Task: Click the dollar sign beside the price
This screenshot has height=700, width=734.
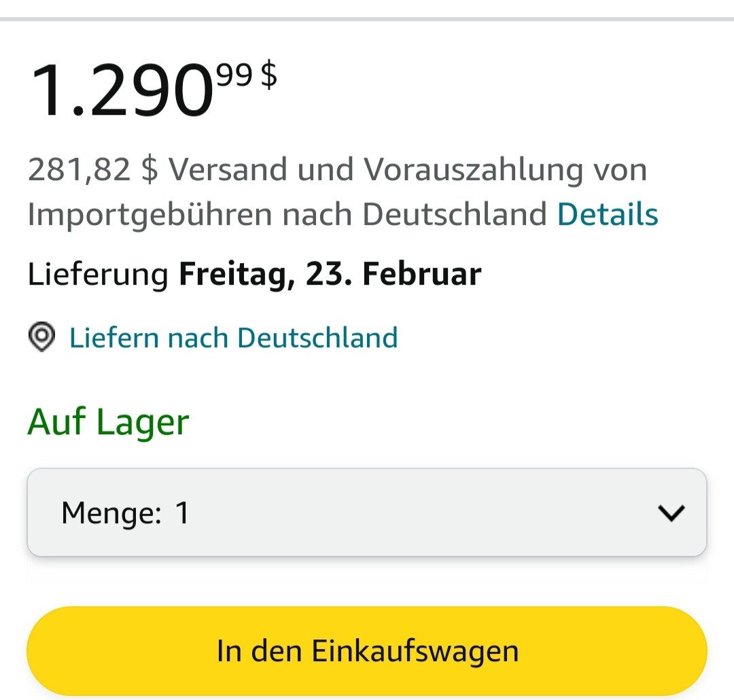Action: 269,74
